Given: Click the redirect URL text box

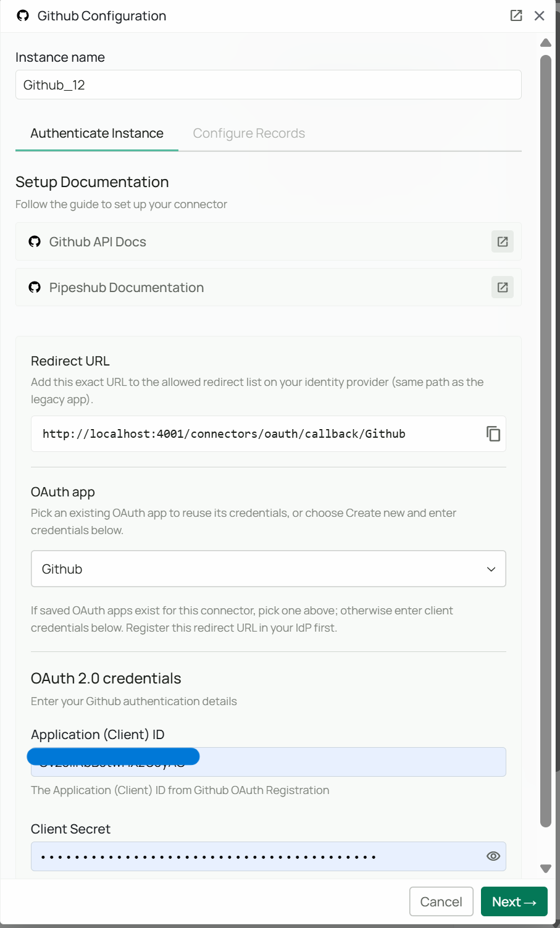Looking at the screenshot, I should tap(269, 434).
